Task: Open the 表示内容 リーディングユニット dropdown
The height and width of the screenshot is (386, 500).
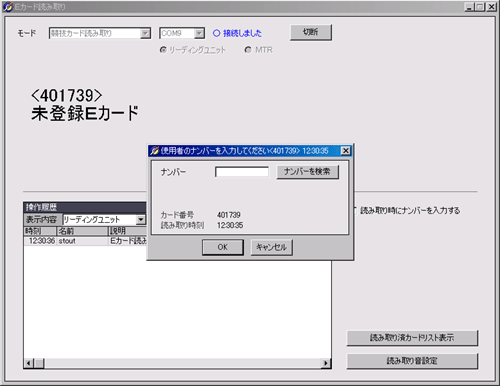Action: [x=141, y=220]
